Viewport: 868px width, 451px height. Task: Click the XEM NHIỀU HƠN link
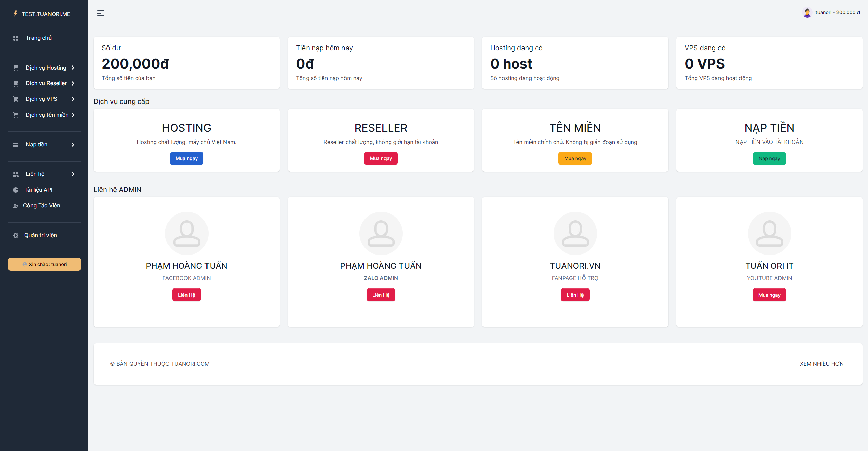[822, 363]
